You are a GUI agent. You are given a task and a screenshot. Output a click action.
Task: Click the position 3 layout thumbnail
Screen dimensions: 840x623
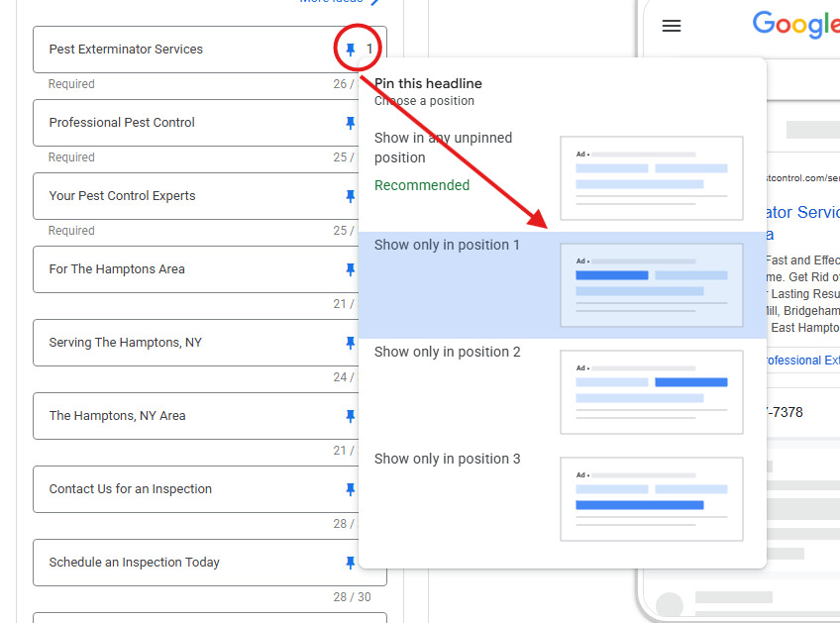651,499
